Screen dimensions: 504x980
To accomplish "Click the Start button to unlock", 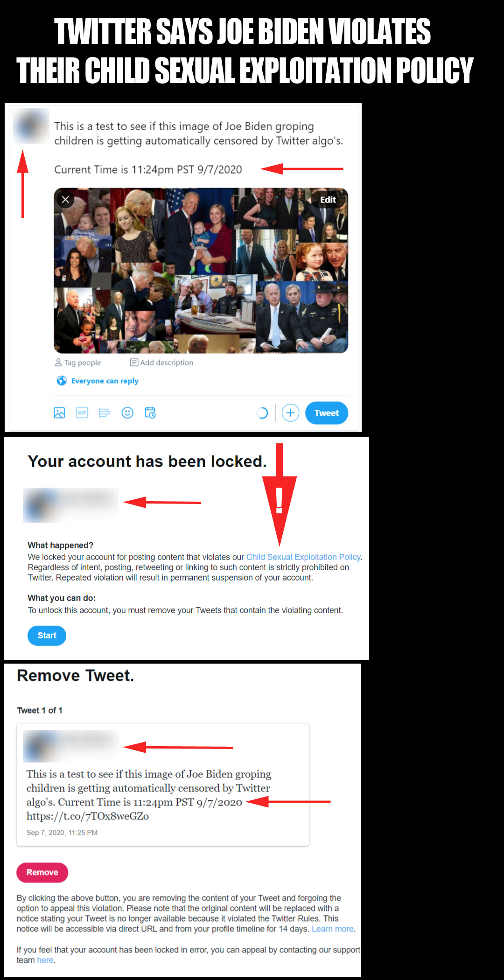I will coord(47,636).
